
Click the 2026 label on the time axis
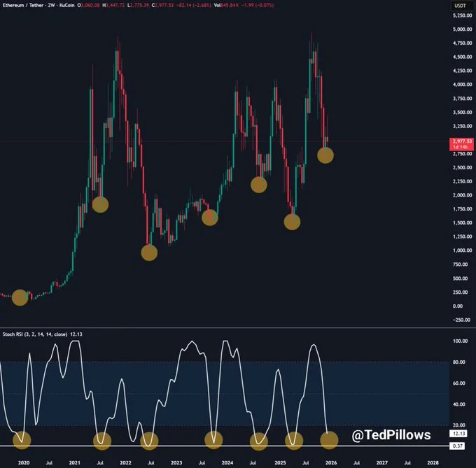pyautogui.click(x=331, y=462)
